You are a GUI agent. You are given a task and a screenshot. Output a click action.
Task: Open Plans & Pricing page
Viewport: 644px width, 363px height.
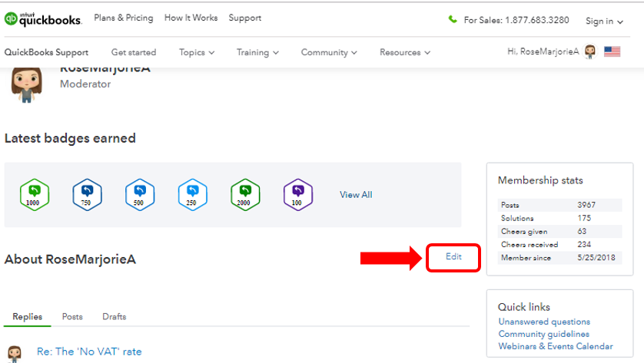pyautogui.click(x=124, y=18)
